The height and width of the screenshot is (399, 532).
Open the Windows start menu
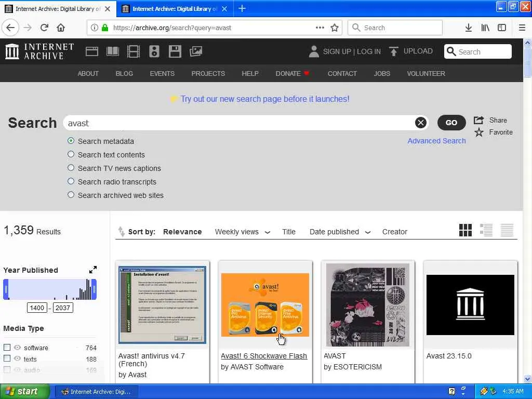pyautogui.click(x=25, y=392)
